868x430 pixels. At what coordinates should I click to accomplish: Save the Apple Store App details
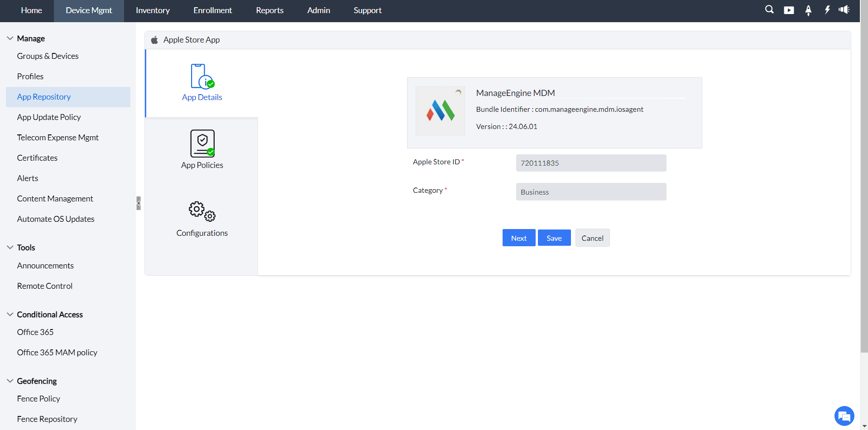[554, 238]
